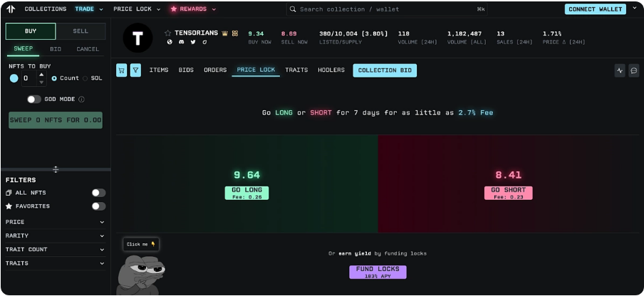Screen dimensions: 644x296
Task: Favorite Tensorians with the star icon
Action: (167, 33)
